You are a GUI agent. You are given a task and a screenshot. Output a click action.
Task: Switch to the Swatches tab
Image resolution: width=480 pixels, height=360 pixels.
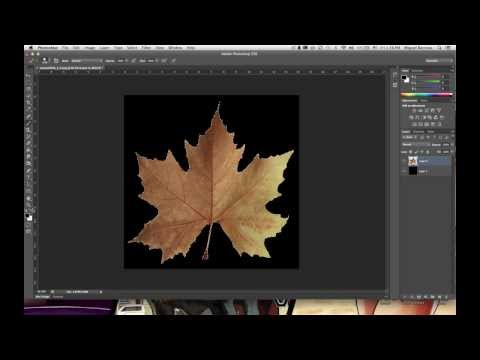pos(417,71)
